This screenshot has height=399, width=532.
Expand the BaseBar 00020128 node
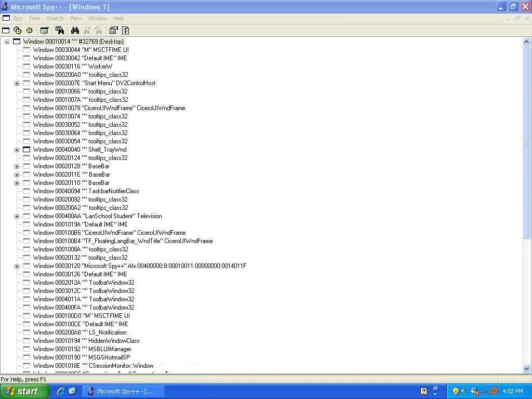pyautogui.click(x=17, y=166)
